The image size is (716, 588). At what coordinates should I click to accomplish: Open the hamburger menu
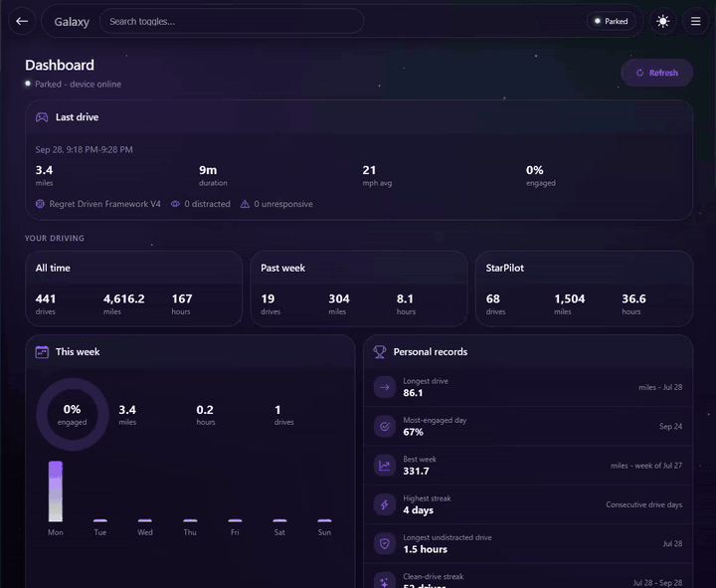(x=695, y=21)
